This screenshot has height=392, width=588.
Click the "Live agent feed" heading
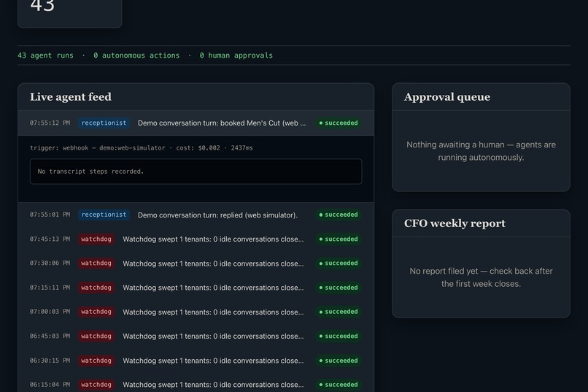pyautogui.click(x=71, y=97)
